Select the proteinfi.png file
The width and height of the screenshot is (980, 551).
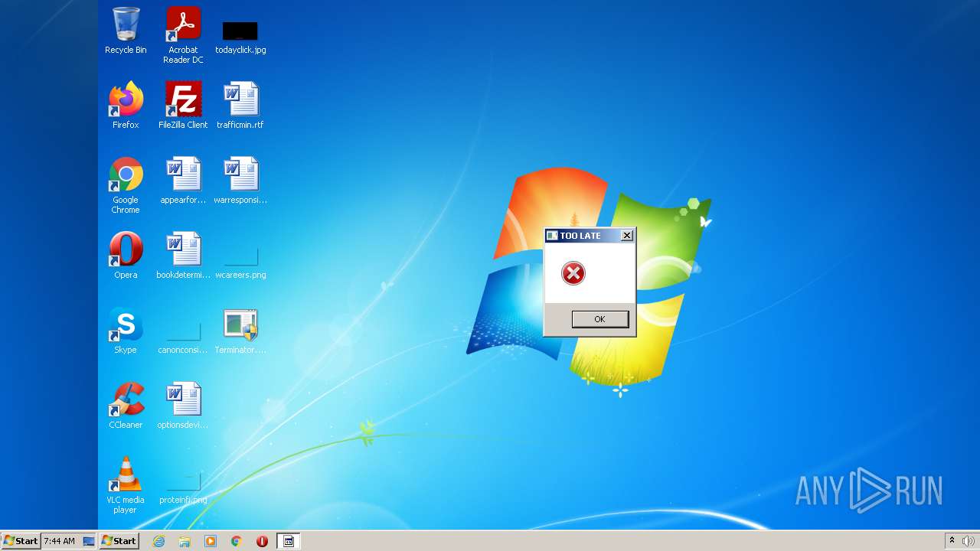pyautogui.click(x=183, y=488)
